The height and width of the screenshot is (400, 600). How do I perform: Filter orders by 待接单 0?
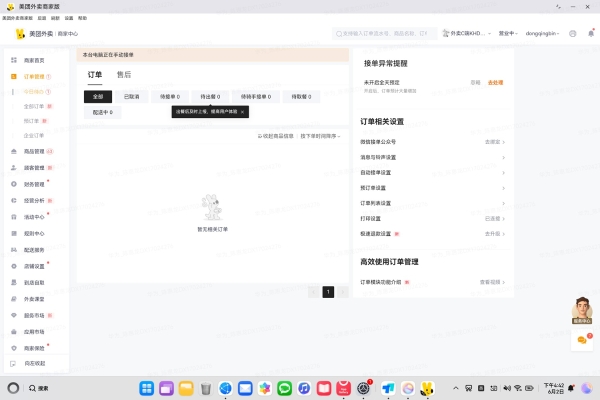170,96
